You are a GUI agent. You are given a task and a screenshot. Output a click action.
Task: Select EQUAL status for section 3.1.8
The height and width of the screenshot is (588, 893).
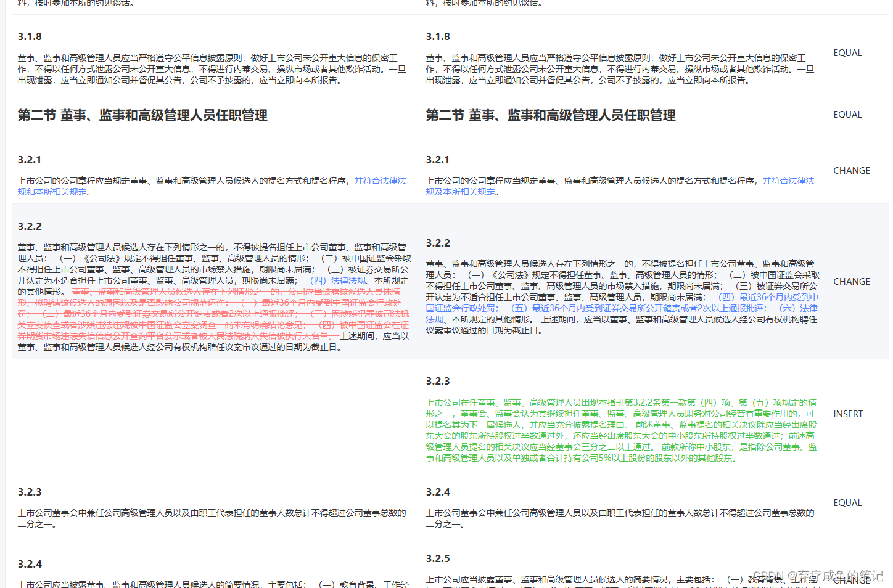point(847,53)
